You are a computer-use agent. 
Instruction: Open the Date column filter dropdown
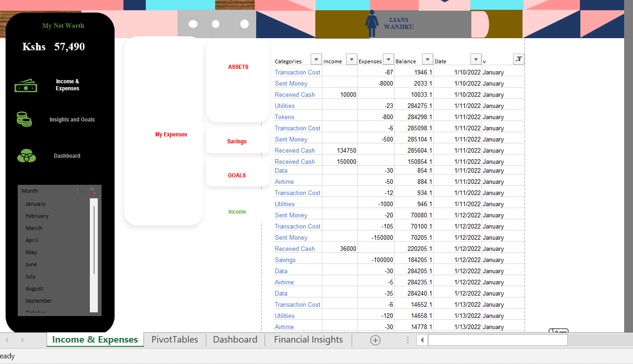476,59
